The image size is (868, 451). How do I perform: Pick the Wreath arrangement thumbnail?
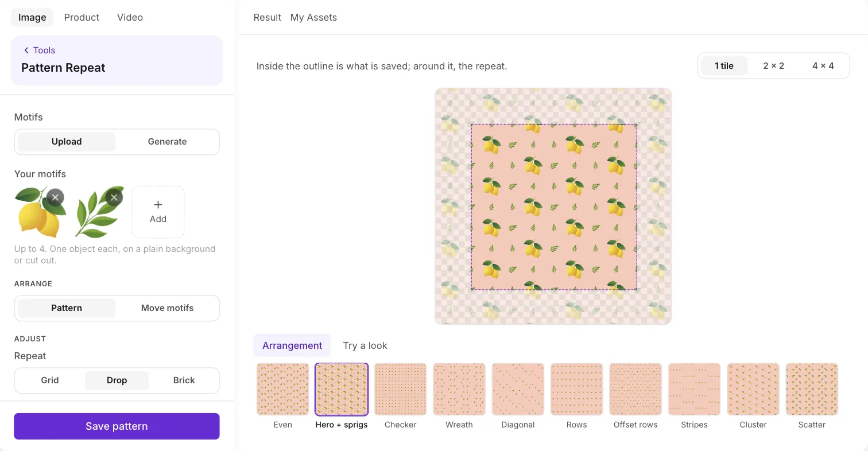click(459, 389)
